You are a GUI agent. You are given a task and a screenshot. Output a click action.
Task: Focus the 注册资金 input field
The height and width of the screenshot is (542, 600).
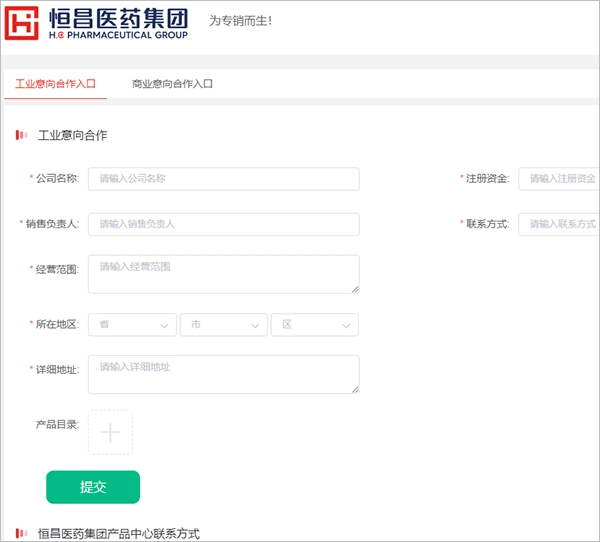coord(559,179)
